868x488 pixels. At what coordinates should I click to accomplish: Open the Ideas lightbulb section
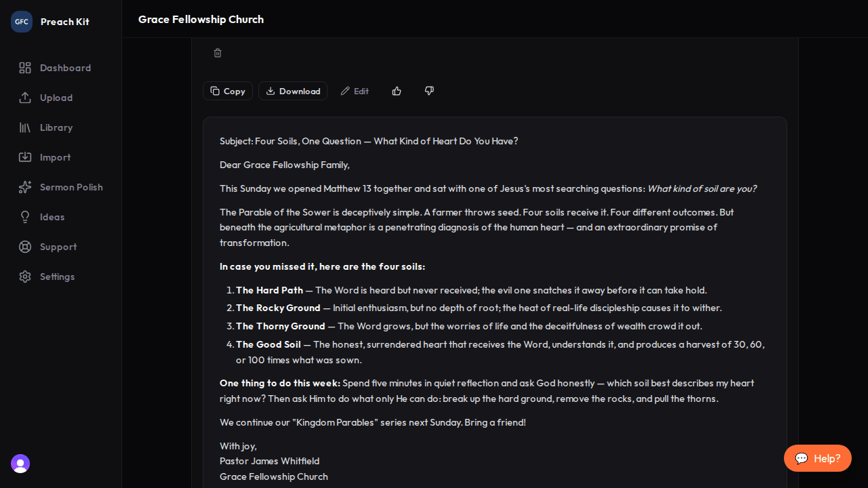[x=52, y=217]
